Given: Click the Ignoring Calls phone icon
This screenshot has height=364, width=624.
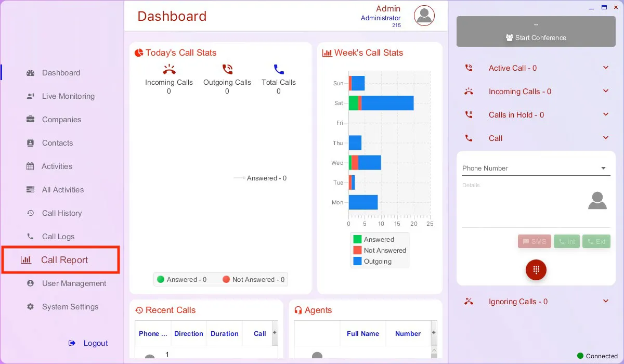Looking at the screenshot, I should coord(469,302).
